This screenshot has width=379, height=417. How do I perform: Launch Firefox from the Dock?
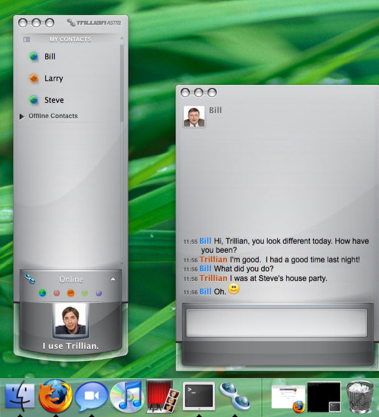click(55, 396)
